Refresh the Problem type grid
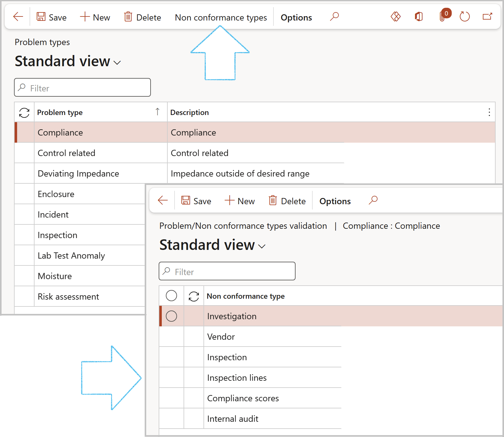 click(x=24, y=113)
